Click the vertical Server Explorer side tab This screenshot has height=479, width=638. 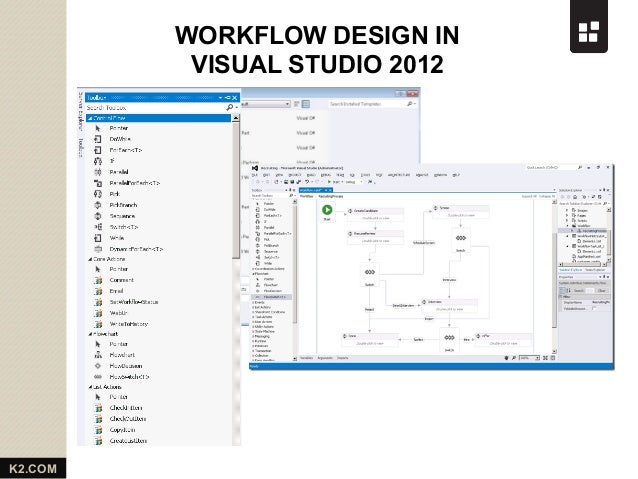(81, 111)
